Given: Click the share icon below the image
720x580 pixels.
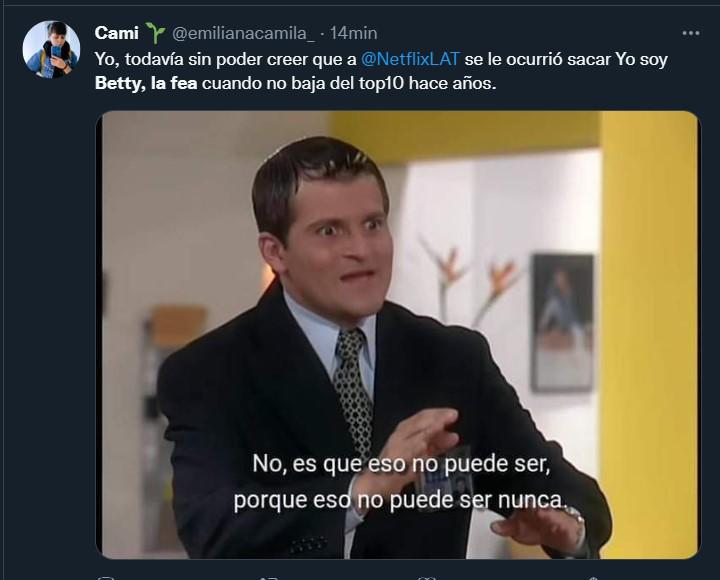Looking at the screenshot, I should coord(592,578).
